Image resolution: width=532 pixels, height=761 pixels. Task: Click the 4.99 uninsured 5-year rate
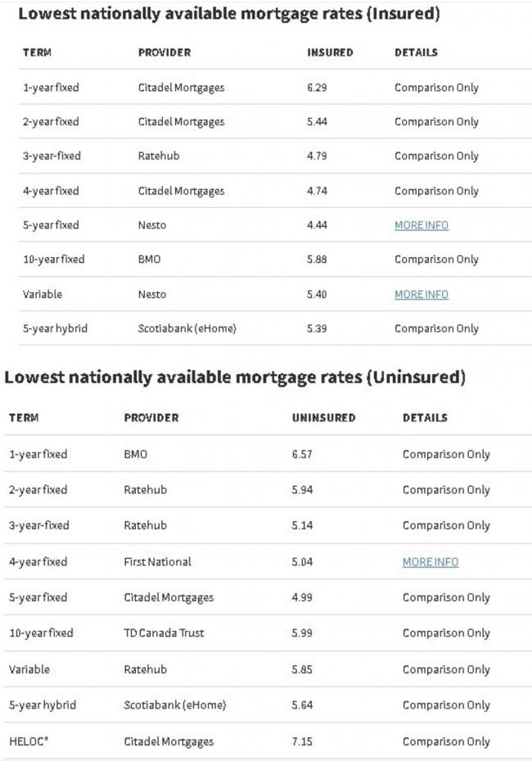point(302,597)
